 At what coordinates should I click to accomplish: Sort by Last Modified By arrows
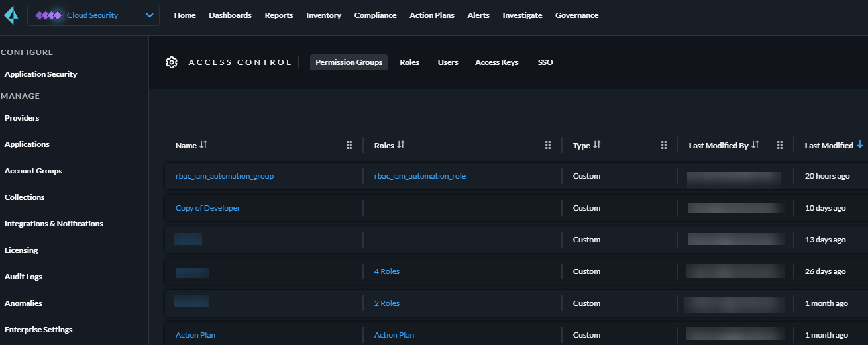pyautogui.click(x=755, y=145)
